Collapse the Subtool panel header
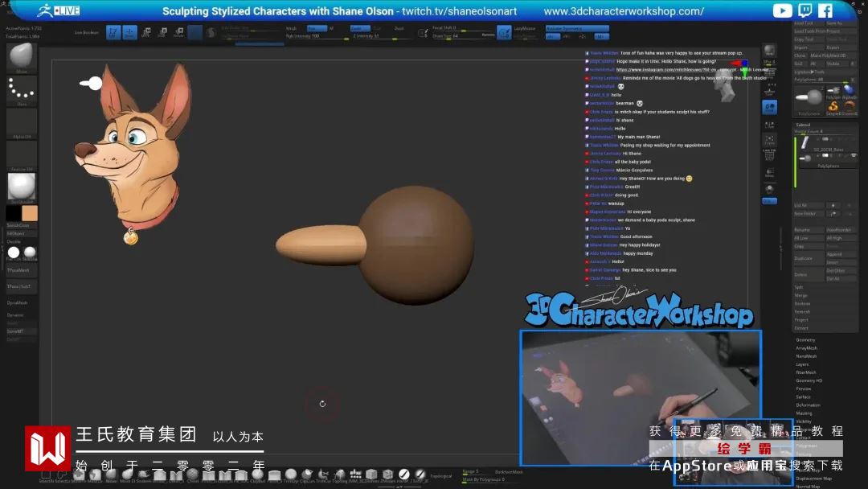Image resolution: width=868 pixels, height=489 pixels. (803, 125)
